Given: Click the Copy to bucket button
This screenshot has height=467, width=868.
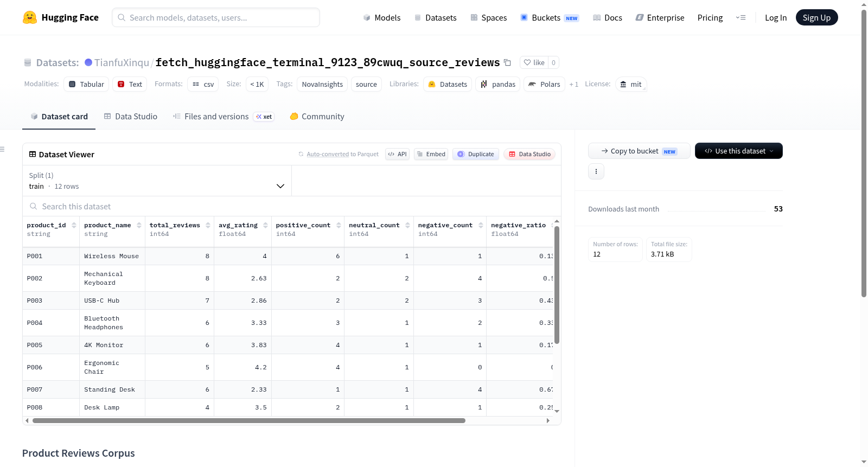Looking at the screenshot, I should pyautogui.click(x=639, y=151).
